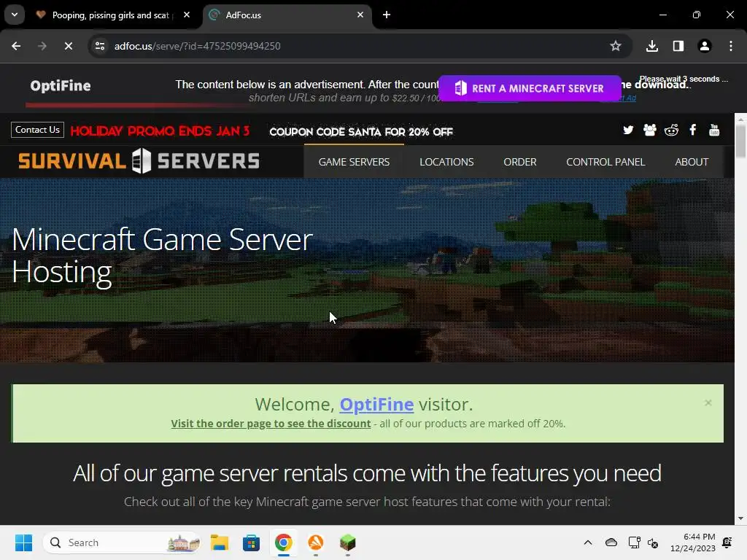Screen dimensions: 747x560
Task: Click the Minecraft Game Server Hosting heading
Action: [162, 256]
